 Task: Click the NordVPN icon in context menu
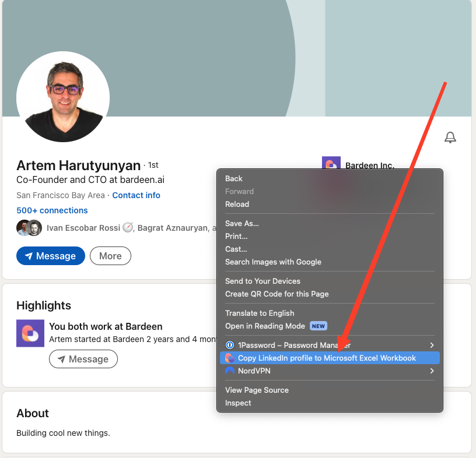click(x=230, y=371)
